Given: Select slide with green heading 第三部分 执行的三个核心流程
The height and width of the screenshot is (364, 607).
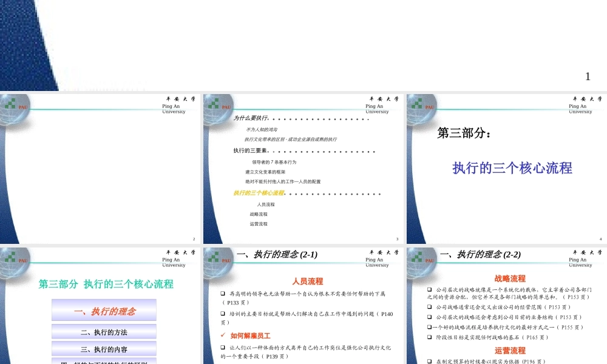Looking at the screenshot, I should pos(100,306).
